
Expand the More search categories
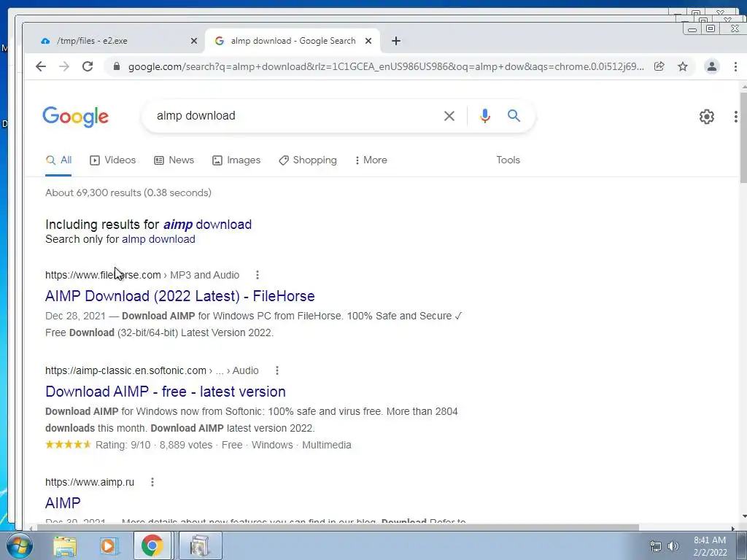[x=371, y=160]
